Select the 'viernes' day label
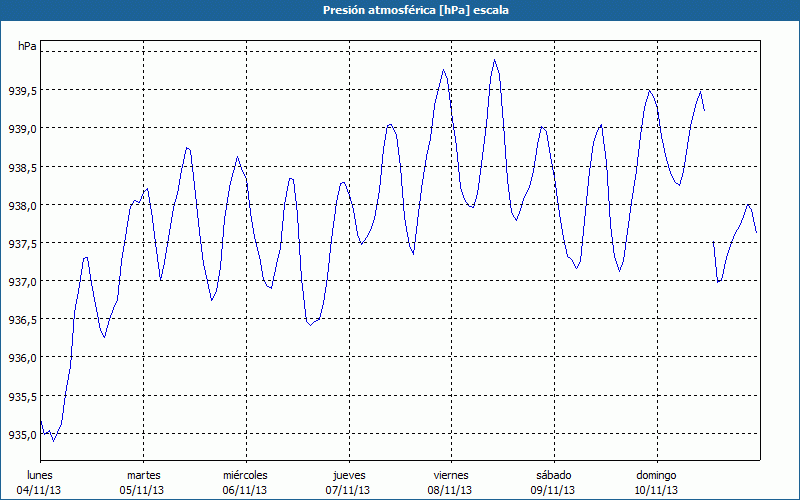 tap(451, 474)
